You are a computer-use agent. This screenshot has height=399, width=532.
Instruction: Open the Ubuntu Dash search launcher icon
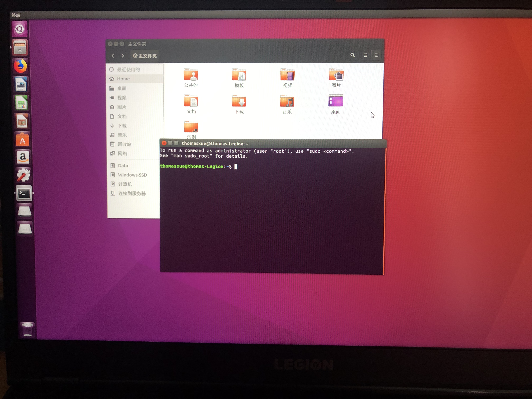click(x=20, y=29)
